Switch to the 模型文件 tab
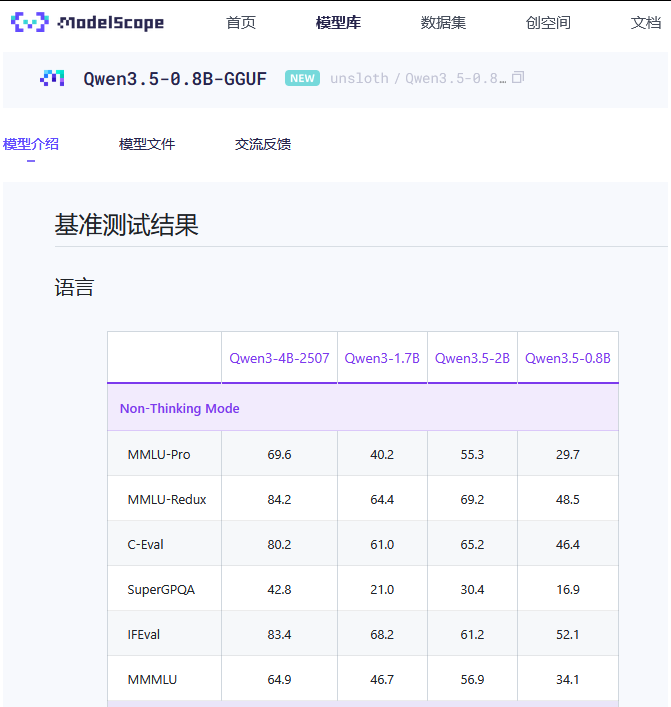The image size is (671, 707). pyautogui.click(x=147, y=144)
